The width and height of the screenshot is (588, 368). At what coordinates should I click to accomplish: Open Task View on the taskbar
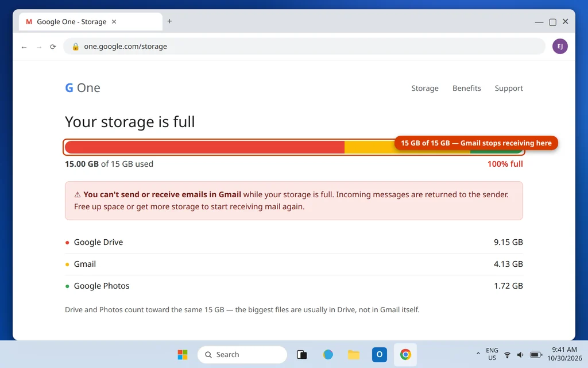pyautogui.click(x=302, y=354)
